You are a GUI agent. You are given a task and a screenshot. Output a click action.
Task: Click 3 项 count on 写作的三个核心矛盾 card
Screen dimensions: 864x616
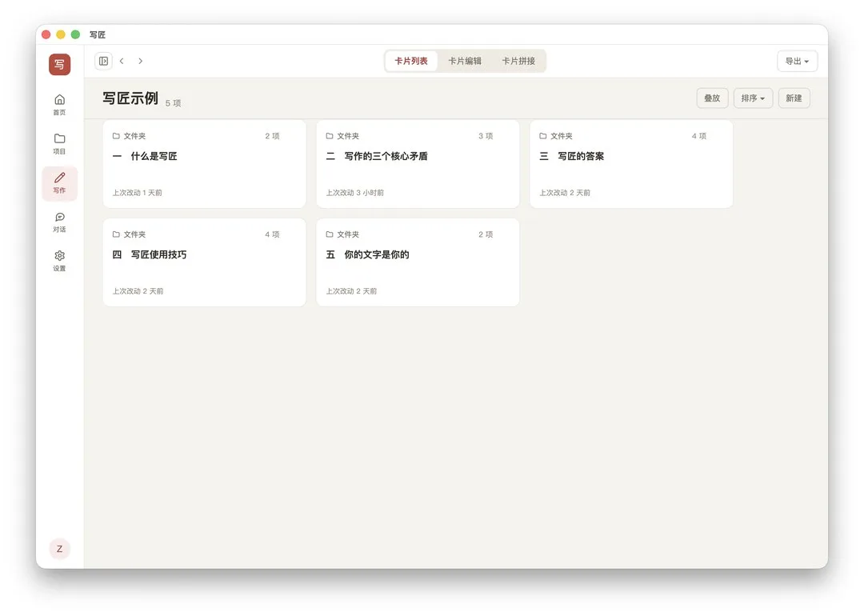click(x=486, y=136)
